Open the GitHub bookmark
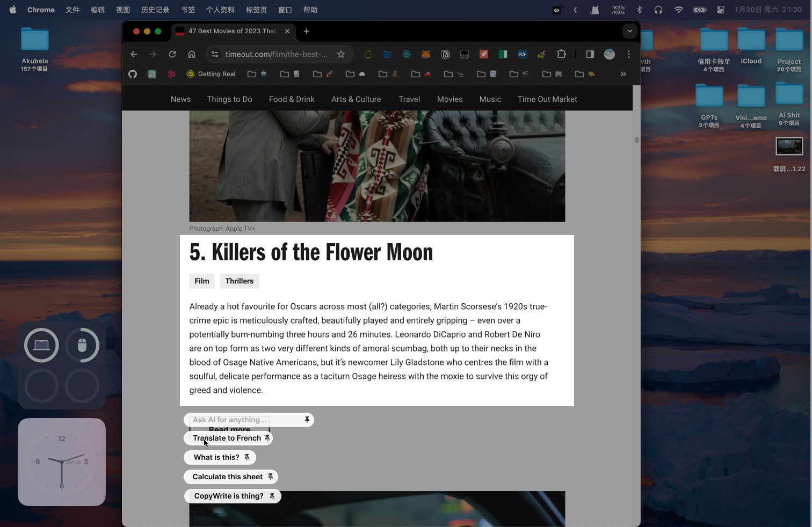 [x=133, y=74]
